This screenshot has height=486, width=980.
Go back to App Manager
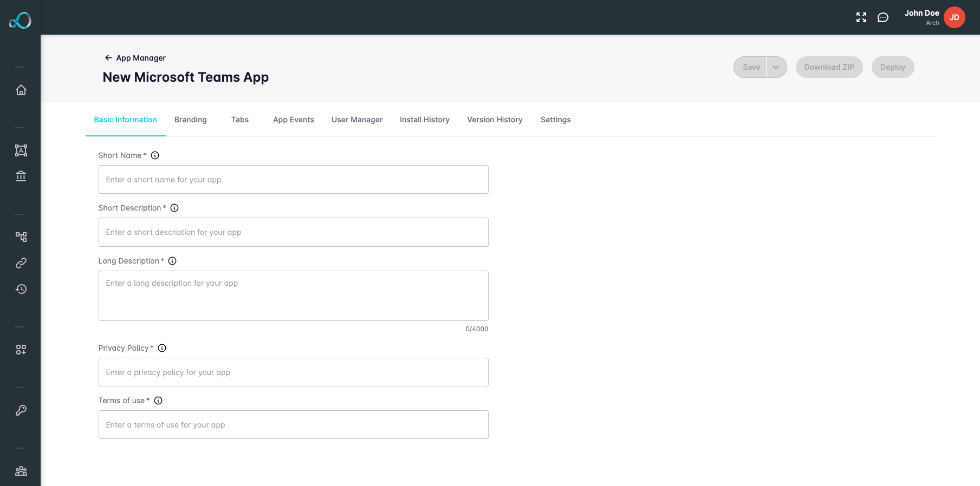tap(135, 58)
